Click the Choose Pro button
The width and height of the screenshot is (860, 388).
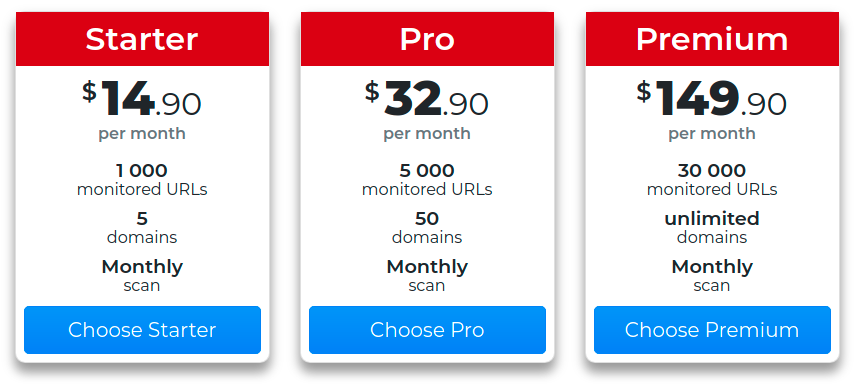pos(427,330)
